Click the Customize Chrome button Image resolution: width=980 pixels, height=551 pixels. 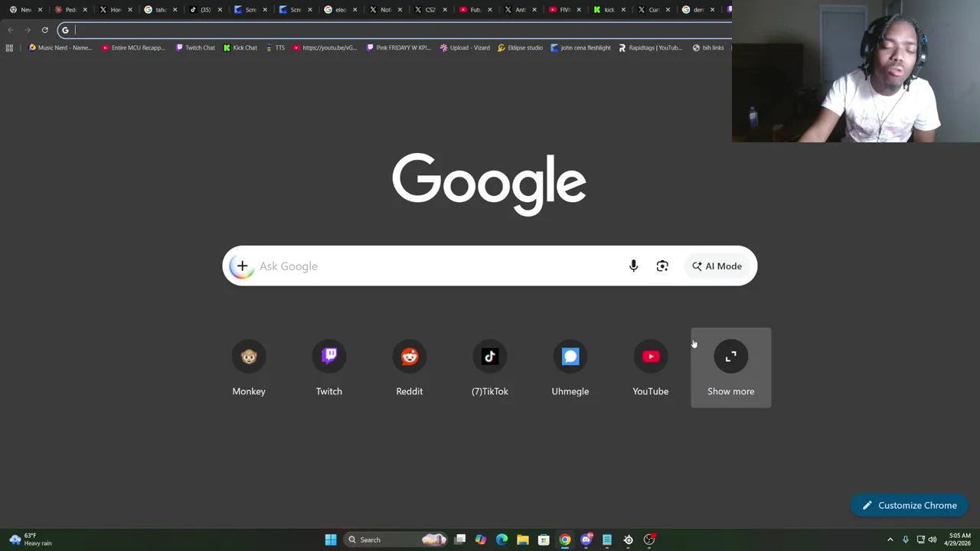(x=910, y=505)
